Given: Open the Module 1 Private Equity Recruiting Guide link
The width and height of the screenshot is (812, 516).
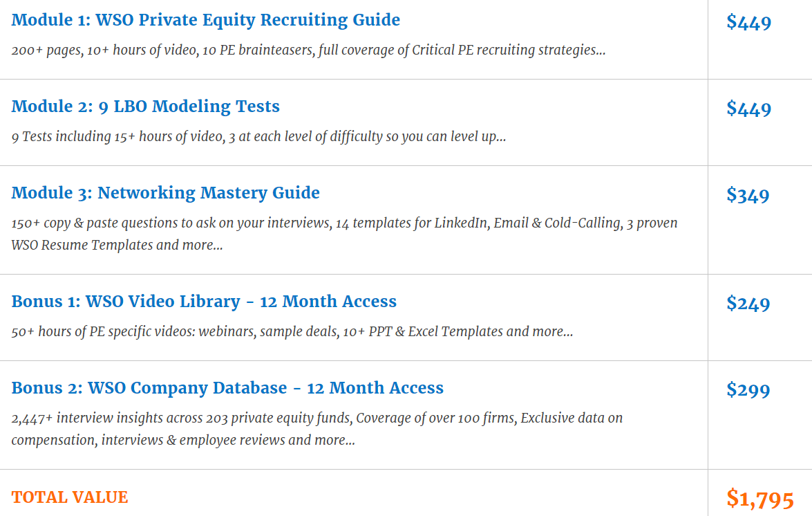Looking at the screenshot, I should click(205, 20).
